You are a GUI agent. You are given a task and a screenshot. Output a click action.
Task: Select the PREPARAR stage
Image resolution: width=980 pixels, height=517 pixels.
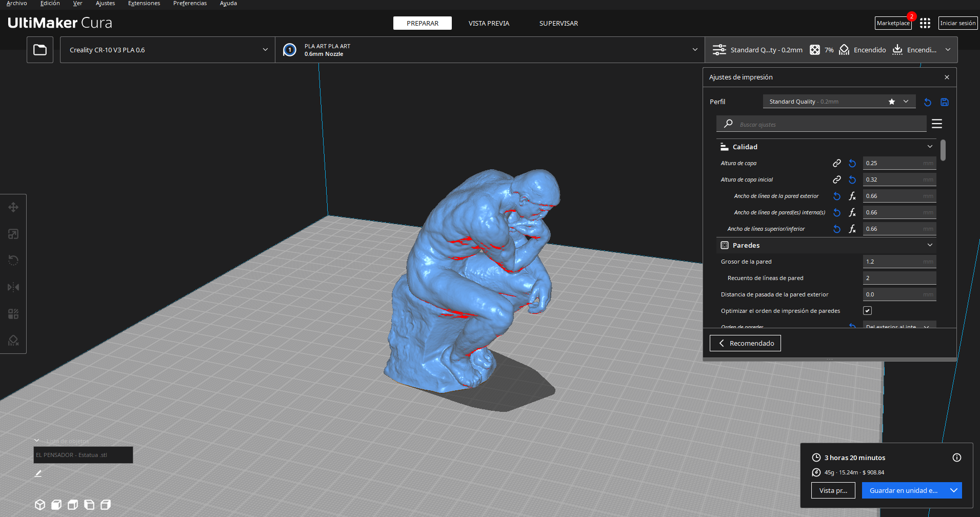423,23
